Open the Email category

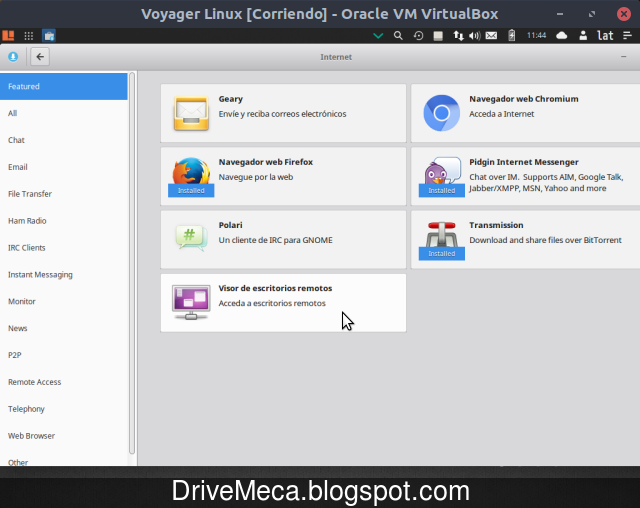(x=64, y=167)
